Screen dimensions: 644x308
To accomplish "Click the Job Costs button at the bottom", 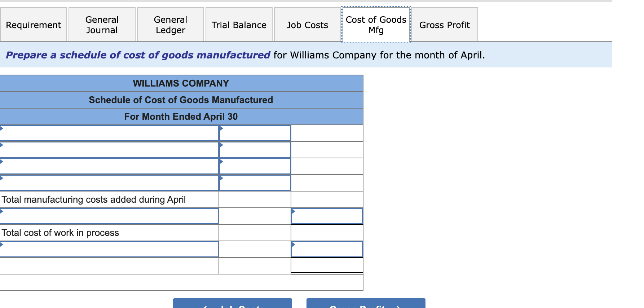I will 233,305.
